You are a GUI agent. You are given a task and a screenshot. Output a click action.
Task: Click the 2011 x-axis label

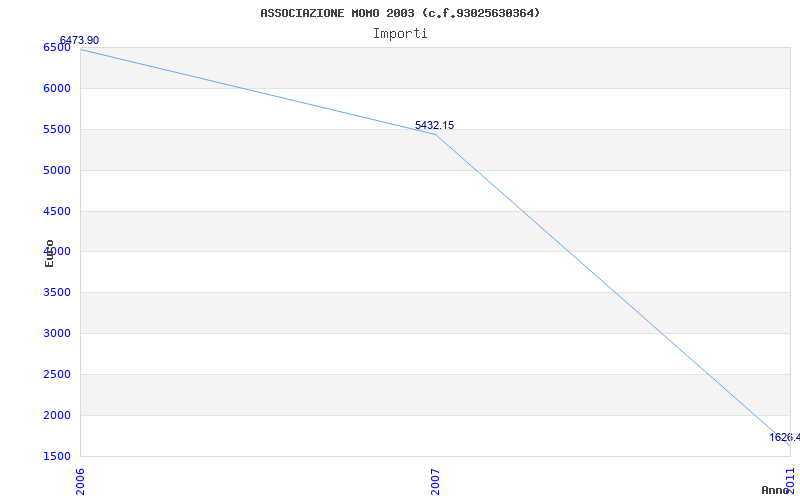(790, 480)
